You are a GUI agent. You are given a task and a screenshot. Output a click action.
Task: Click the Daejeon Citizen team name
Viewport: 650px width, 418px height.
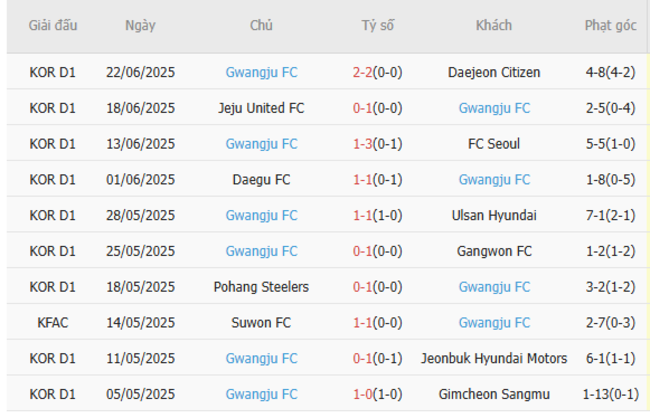(x=494, y=72)
